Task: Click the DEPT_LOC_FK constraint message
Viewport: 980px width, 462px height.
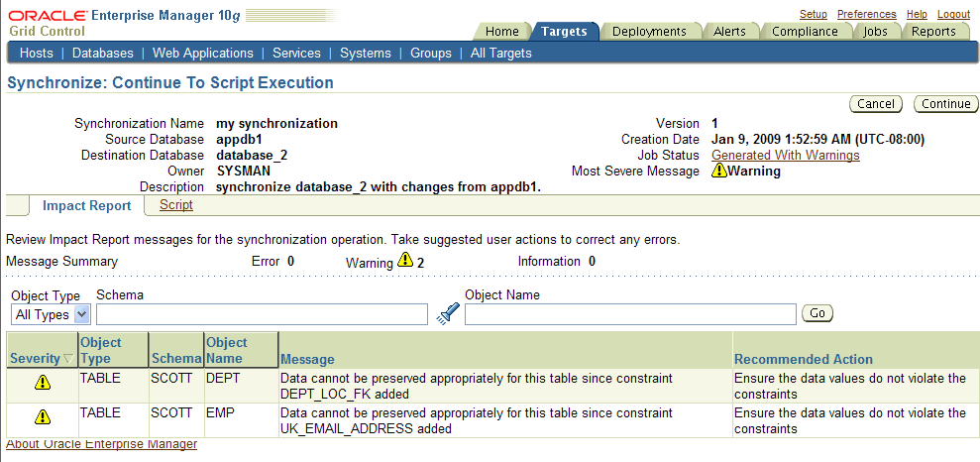Action: [x=477, y=386]
